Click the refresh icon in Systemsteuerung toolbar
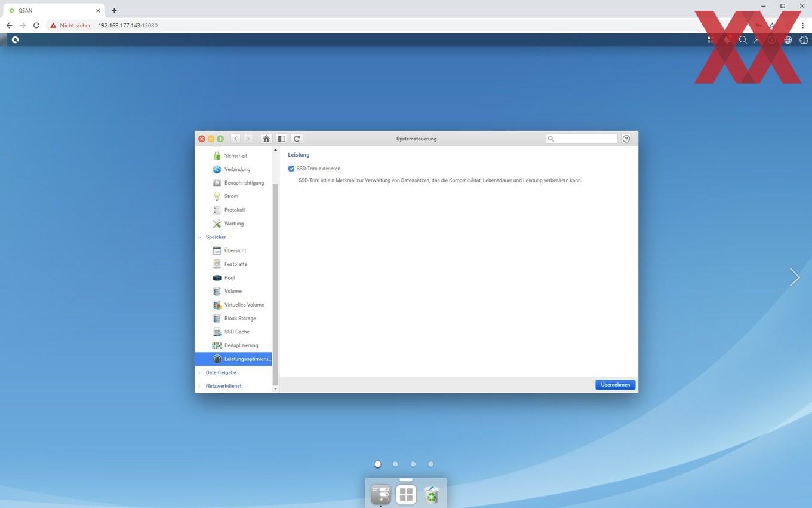Viewport: 812px width, 508px height. (x=297, y=139)
